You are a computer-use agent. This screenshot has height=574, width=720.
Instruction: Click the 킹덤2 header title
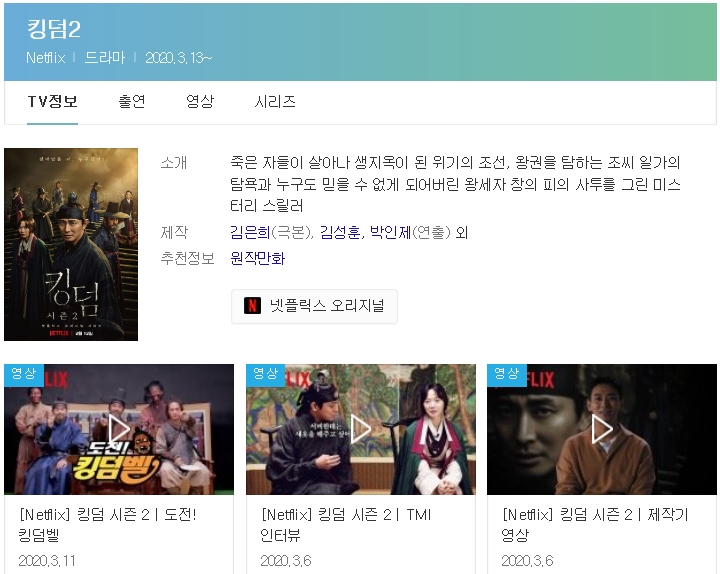[x=54, y=28]
